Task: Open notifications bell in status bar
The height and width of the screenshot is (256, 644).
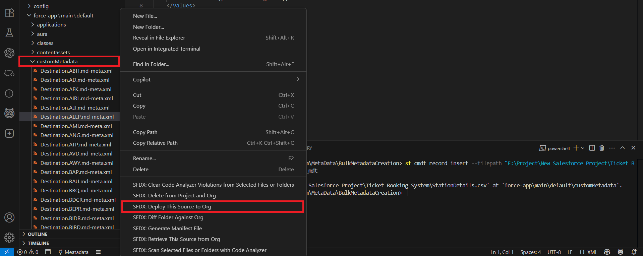Action: pyautogui.click(x=634, y=252)
